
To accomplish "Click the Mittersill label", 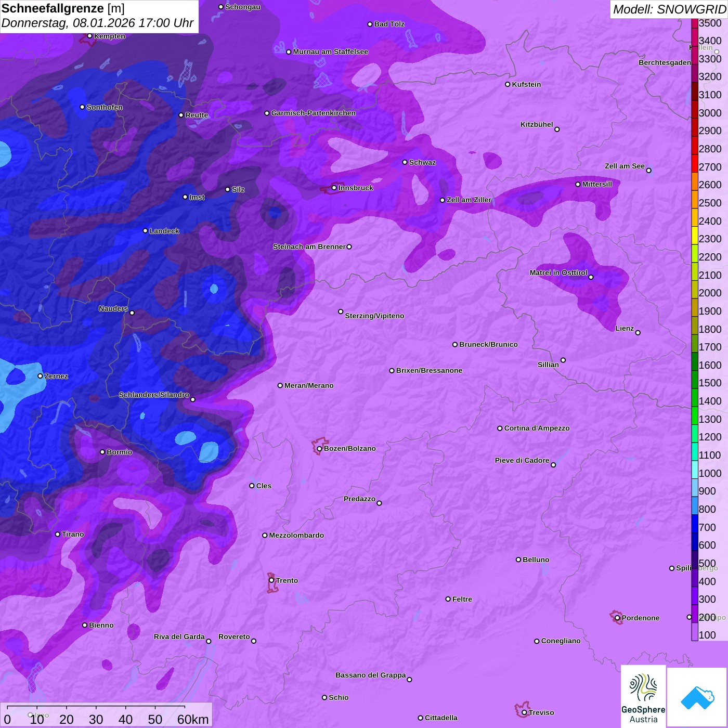I will tap(597, 184).
